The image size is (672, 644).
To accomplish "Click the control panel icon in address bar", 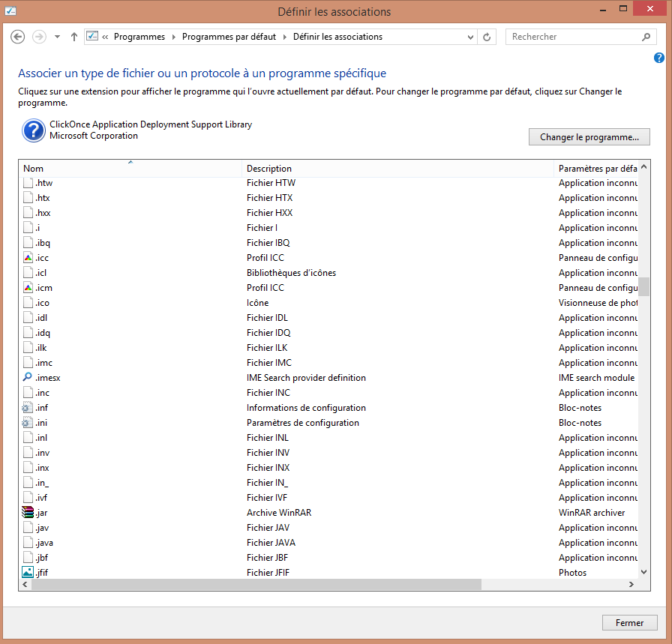I will pyautogui.click(x=92, y=37).
